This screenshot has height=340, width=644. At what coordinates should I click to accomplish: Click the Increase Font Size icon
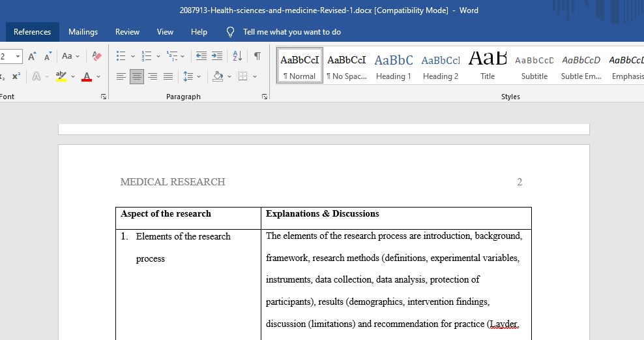(x=32, y=56)
